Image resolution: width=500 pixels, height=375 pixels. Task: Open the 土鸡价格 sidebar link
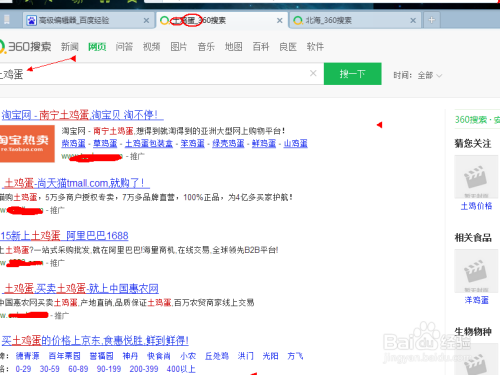[x=476, y=206]
